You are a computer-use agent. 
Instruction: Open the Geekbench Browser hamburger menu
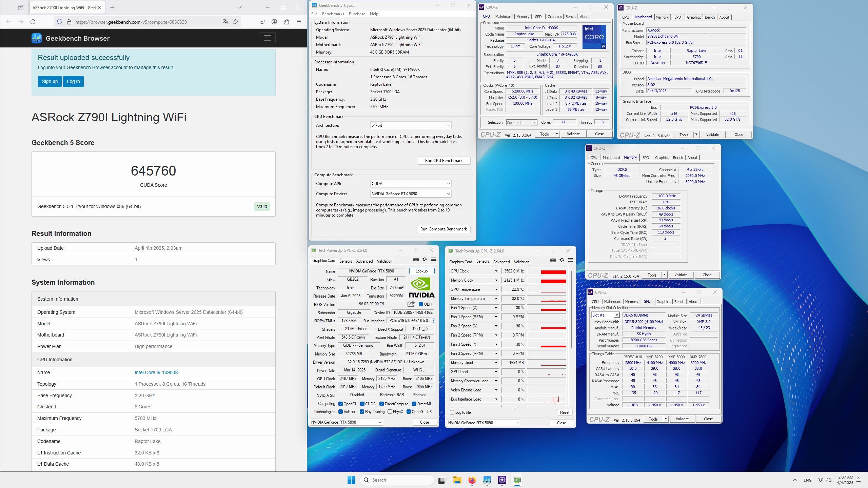pyautogui.click(x=267, y=38)
